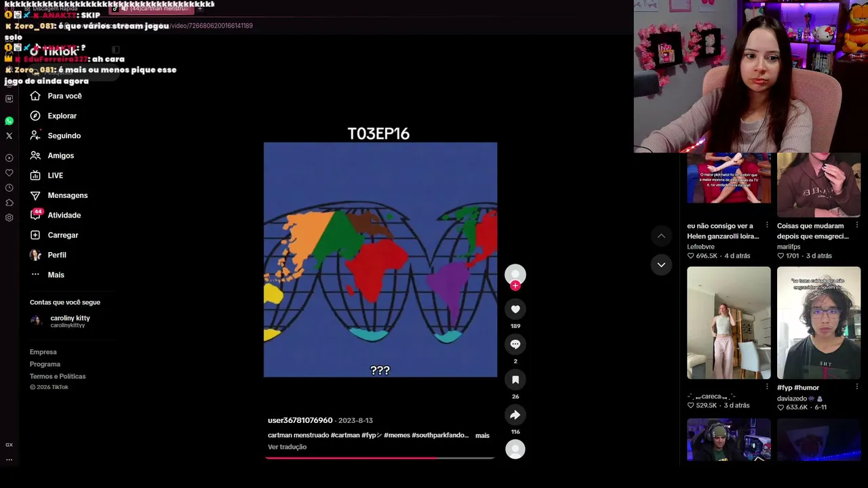This screenshot has height=488, width=868.
Task: Open the Perfil page label
Action: (57, 255)
